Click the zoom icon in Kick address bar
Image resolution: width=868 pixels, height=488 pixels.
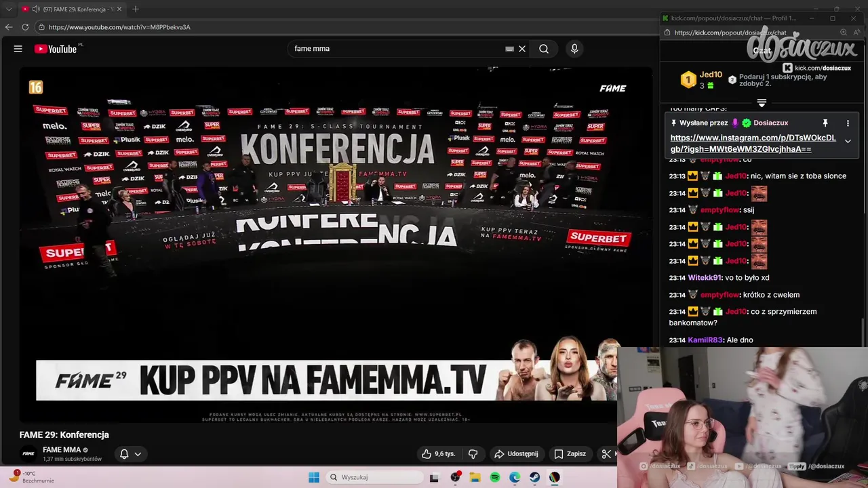(844, 33)
